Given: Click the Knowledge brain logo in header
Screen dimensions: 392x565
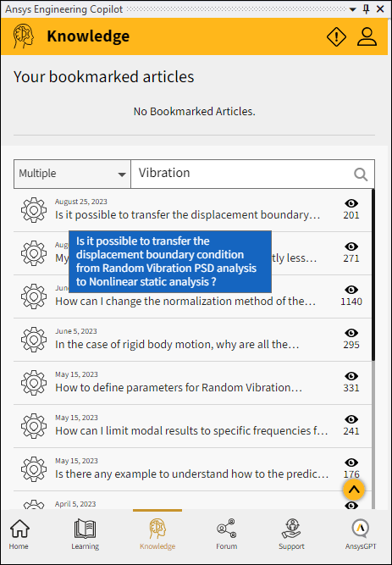Looking at the screenshot, I should click(24, 36).
